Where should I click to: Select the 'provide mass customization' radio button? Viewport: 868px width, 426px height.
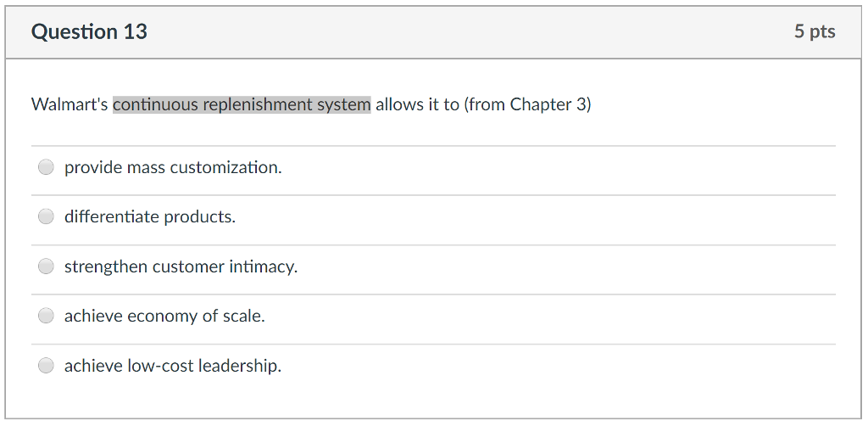(x=46, y=167)
